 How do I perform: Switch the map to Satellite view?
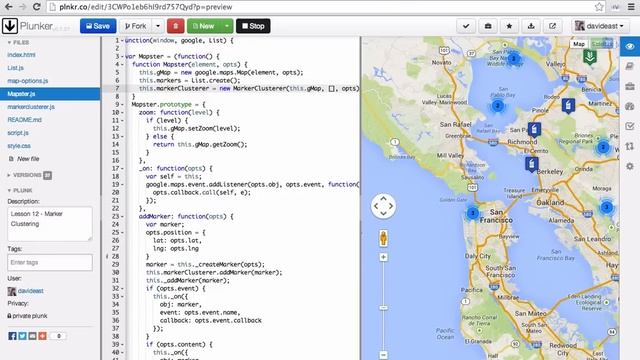(x=602, y=44)
